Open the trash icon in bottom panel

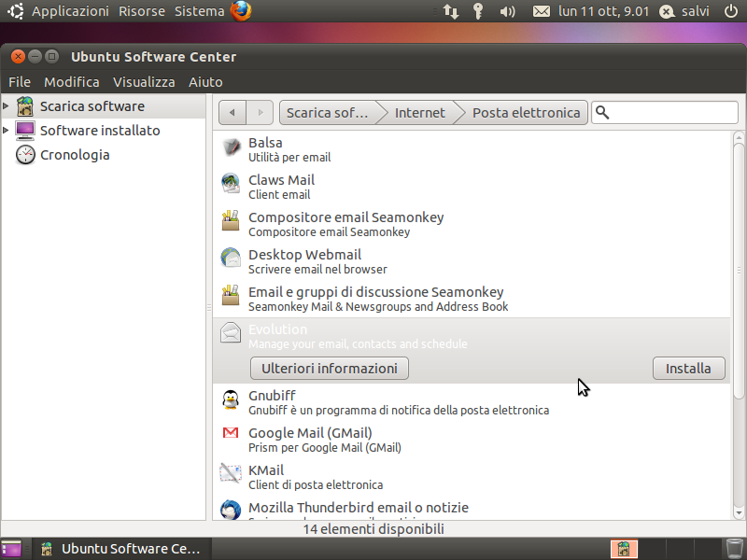(x=734, y=549)
